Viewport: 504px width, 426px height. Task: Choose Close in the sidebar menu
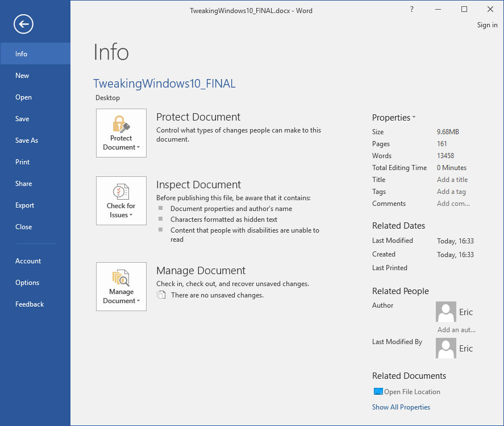pyautogui.click(x=35, y=227)
